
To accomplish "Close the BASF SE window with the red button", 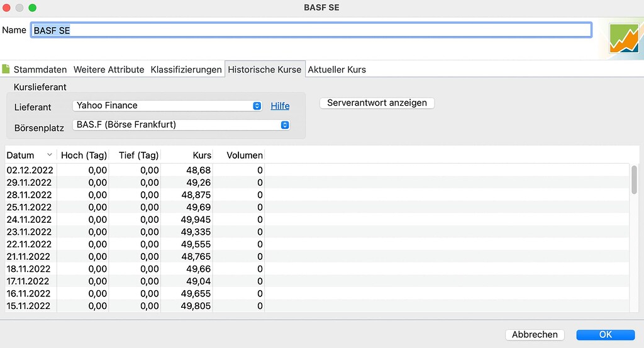I will tap(6, 8).
